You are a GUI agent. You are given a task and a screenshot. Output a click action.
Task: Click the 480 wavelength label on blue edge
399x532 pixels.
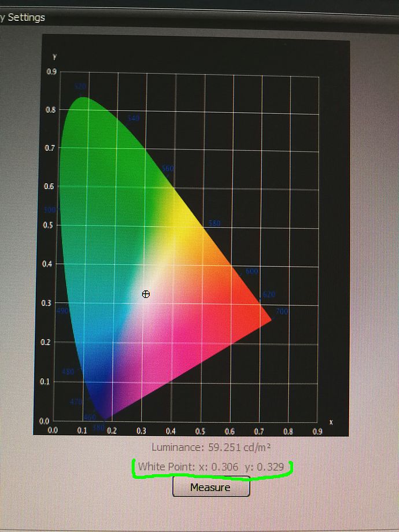click(x=68, y=372)
